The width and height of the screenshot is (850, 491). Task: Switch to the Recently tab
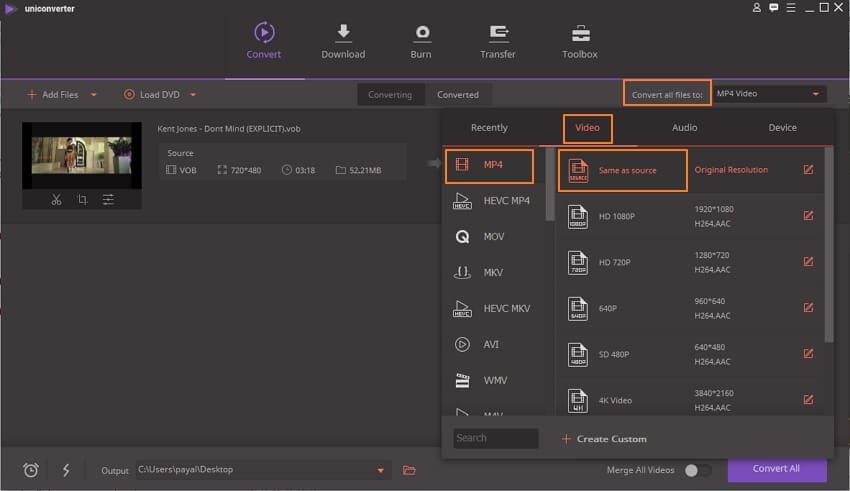point(490,128)
